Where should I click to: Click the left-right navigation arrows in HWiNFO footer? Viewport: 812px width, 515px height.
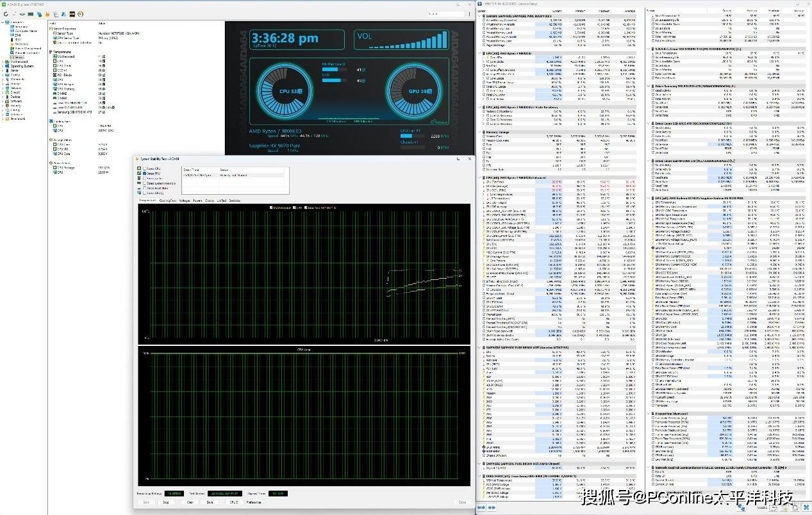481,508
